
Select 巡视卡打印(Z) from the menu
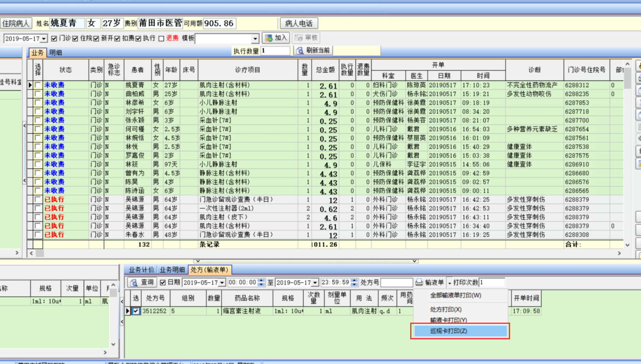tap(460, 331)
